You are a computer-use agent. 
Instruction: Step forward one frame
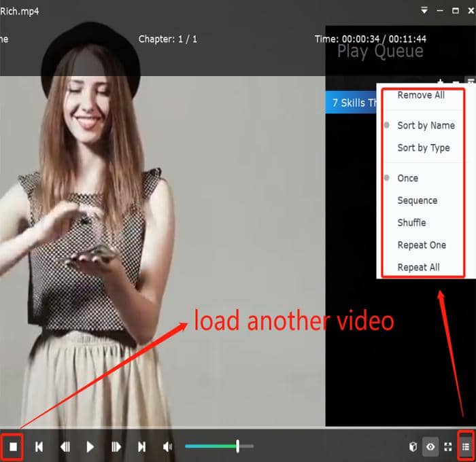[x=116, y=446]
